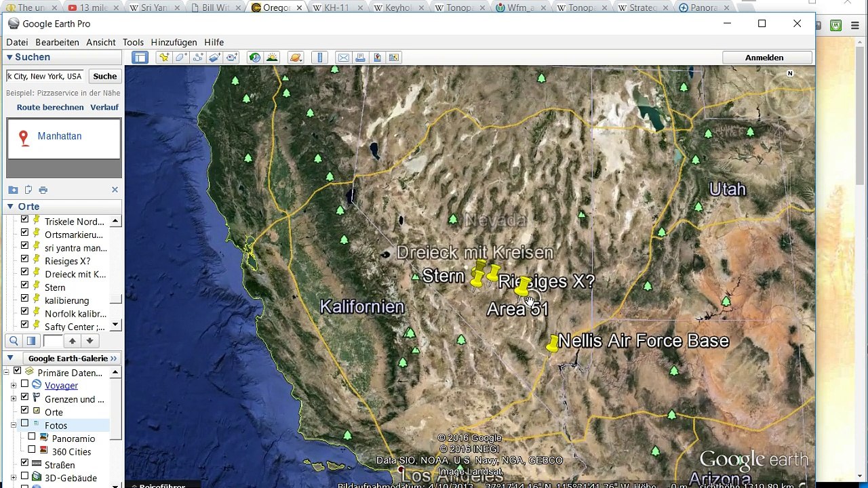The height and width of the screenshot is (488, 868).
Task: Click the red Manhattan location marker icon
Action: [24, 138]
